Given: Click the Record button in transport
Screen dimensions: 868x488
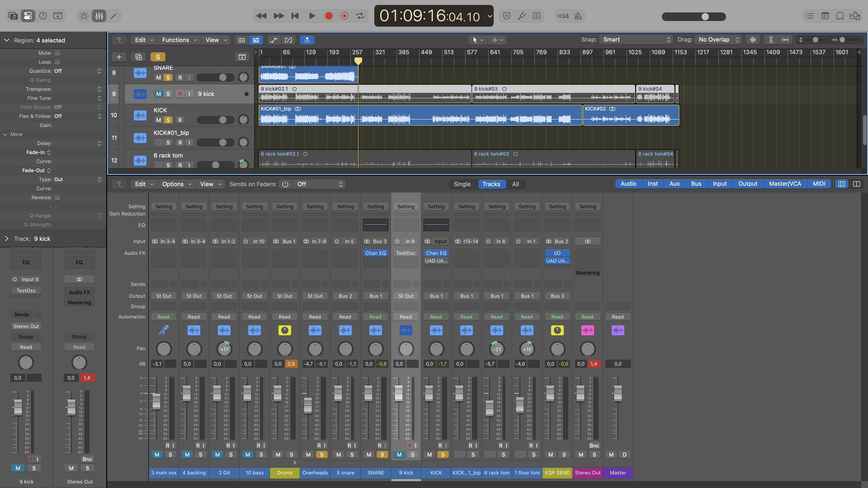Looking at the screenshot, I should coord(328,16).
